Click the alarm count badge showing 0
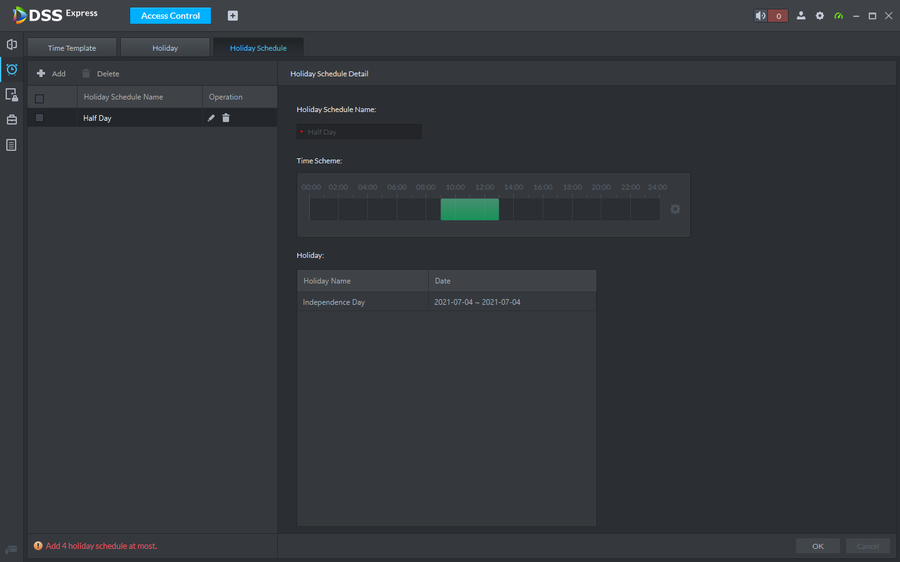Viewport: 900px width, 562px height. (778, 16)
